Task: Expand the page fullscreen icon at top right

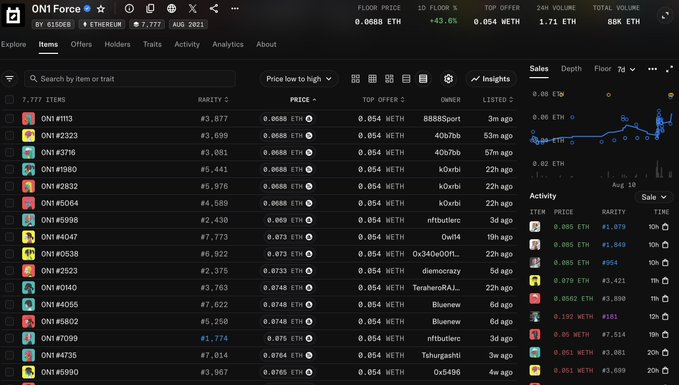Action: 665,16
